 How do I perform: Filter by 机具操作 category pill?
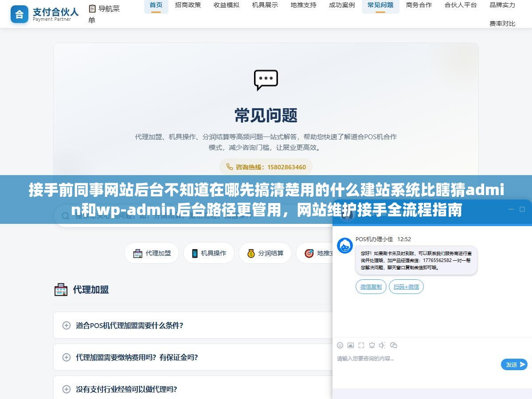click(208, 253)
